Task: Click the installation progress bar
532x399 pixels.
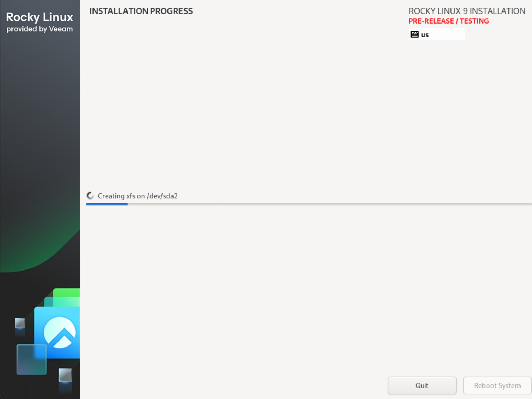Action: 309,204
